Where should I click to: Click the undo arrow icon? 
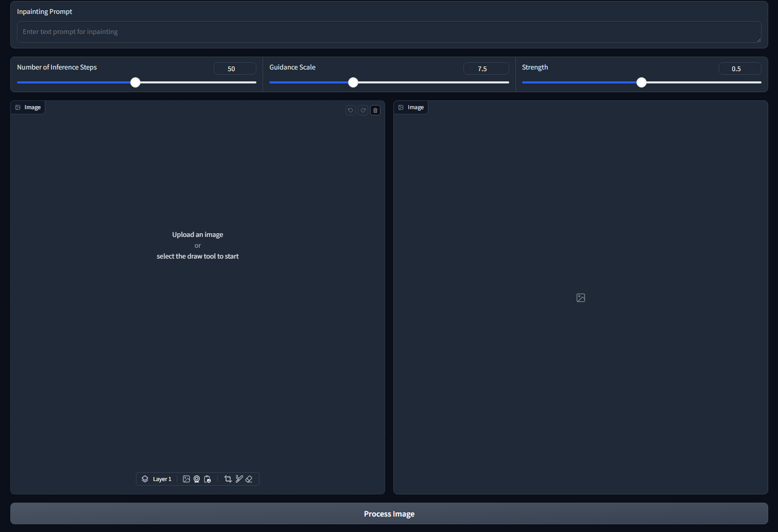[x=351, y=110]
